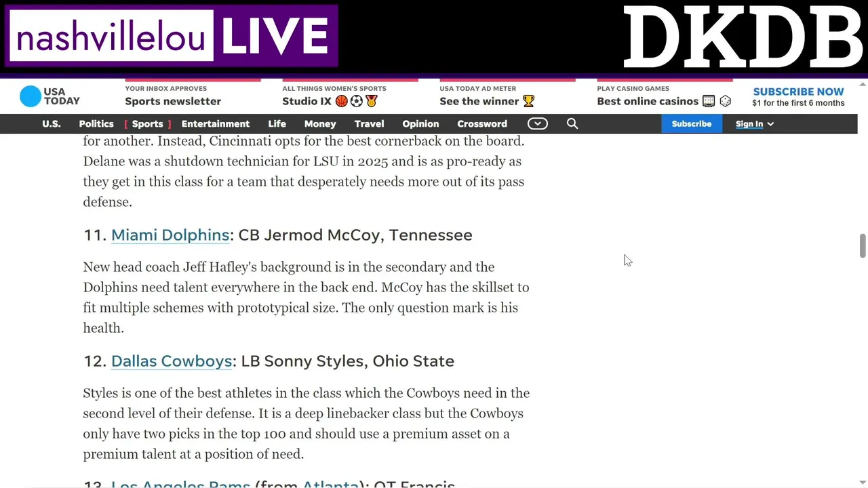Go to the Entertainment section
This screenshot has width=868, height=488.
point(216,123)
